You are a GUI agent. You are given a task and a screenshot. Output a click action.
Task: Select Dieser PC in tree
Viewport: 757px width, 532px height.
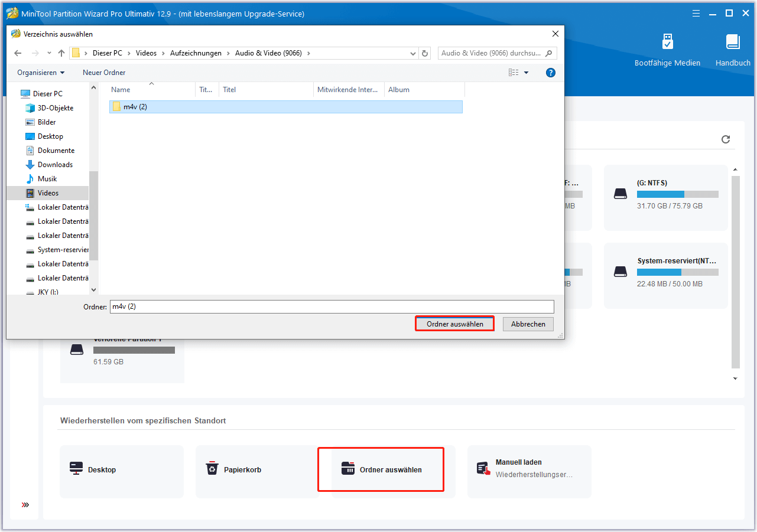tap(47, 94)
